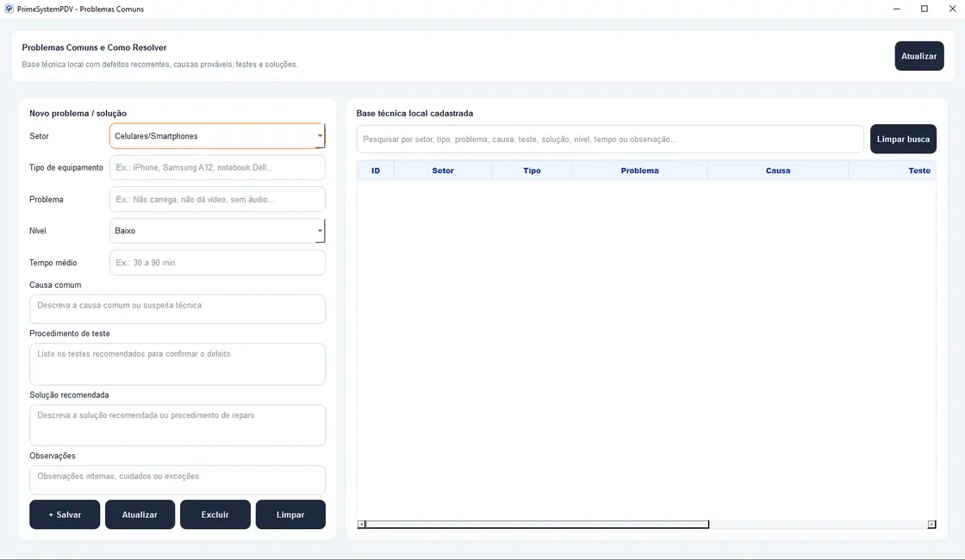Sort table by Problema column header
Viewport: 965px width, 560px height.
click(x=639, y=171)
